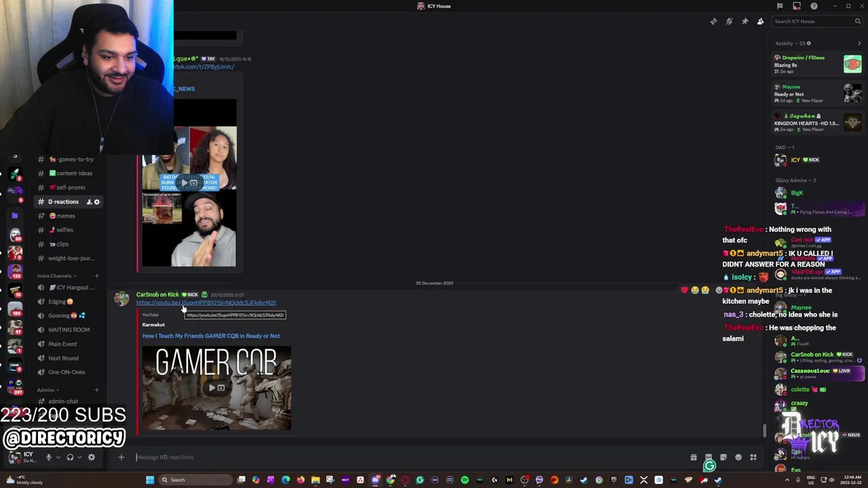Collapse the Voice Channels category

click(x=57, y=276)
